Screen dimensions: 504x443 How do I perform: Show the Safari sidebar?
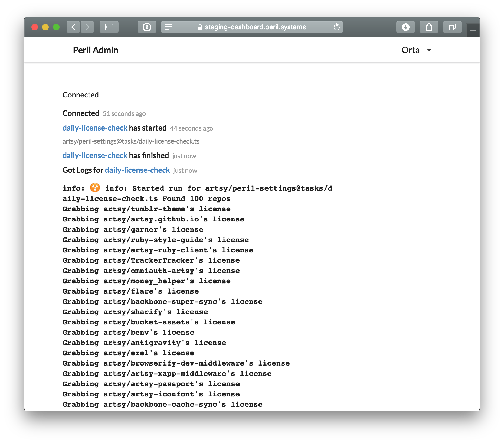click(109, 27)
